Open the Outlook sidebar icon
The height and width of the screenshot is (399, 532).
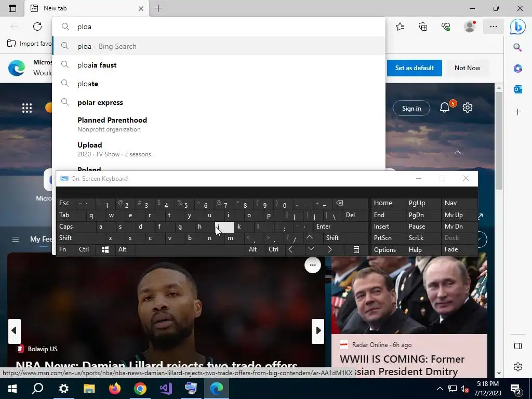518,89
